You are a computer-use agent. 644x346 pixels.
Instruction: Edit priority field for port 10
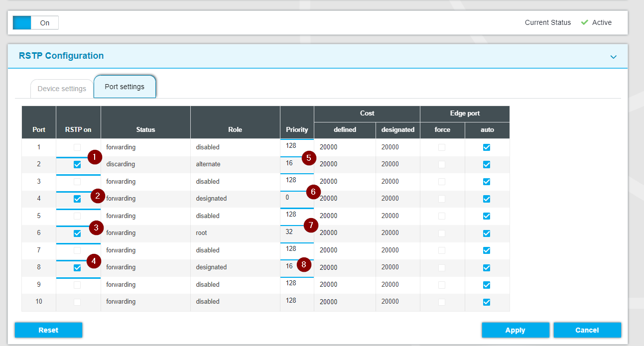[x=297, y=301]
